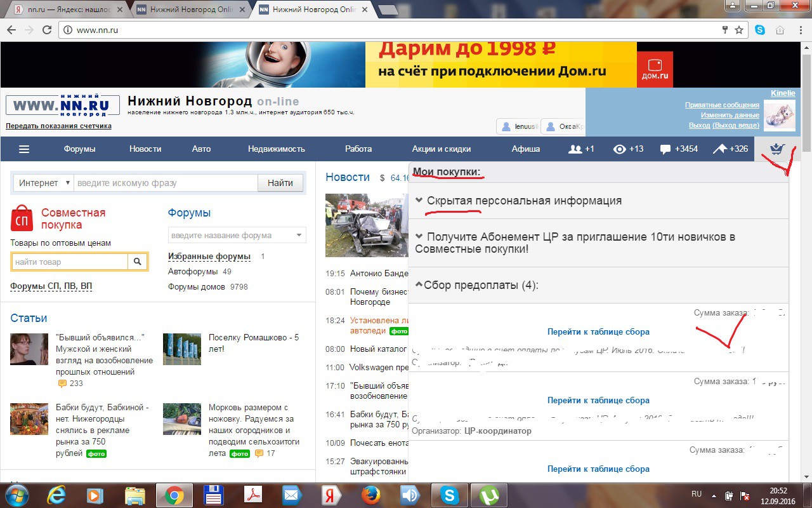Go back with the browser back arrow
The width and height of the screenshot is (812, 508).
11,30
